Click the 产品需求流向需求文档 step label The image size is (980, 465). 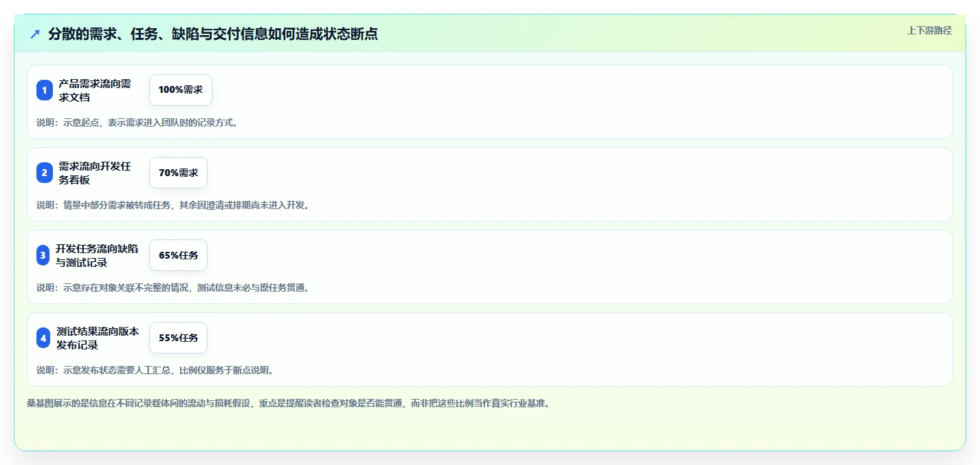click(x=95, y=90)
